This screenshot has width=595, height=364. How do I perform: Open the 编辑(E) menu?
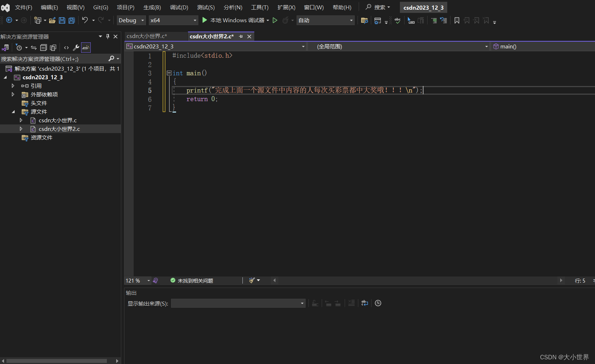point(49,8)
